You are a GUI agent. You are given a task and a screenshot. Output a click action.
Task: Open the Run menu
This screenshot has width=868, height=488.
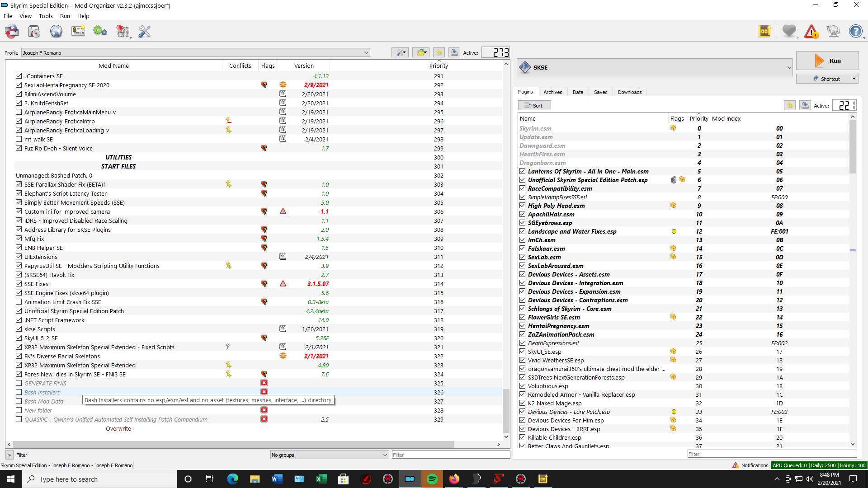65,16
